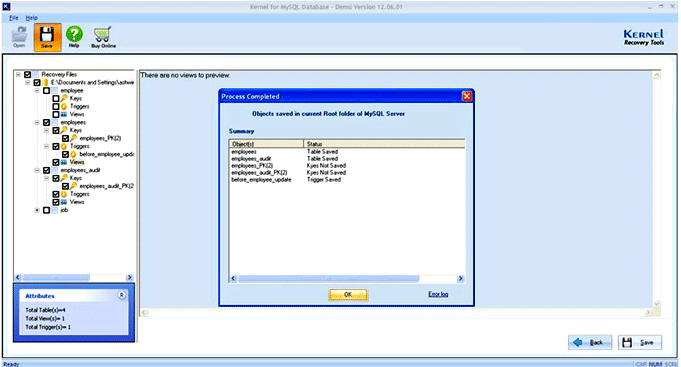The height and width of the screenshot is (367, 681).
Task: Check the employee table checkbox
Action: [x=46, y=90]
